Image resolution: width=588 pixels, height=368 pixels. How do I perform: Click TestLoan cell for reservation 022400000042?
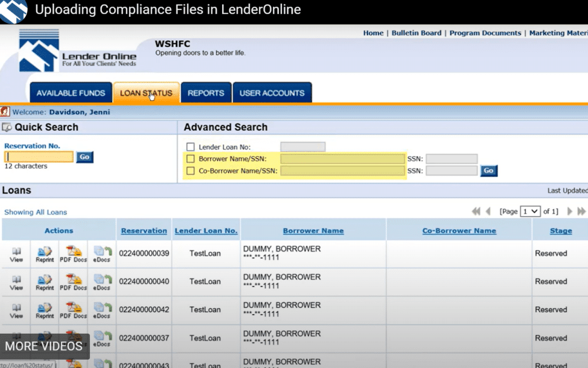(x=205, y=310)
